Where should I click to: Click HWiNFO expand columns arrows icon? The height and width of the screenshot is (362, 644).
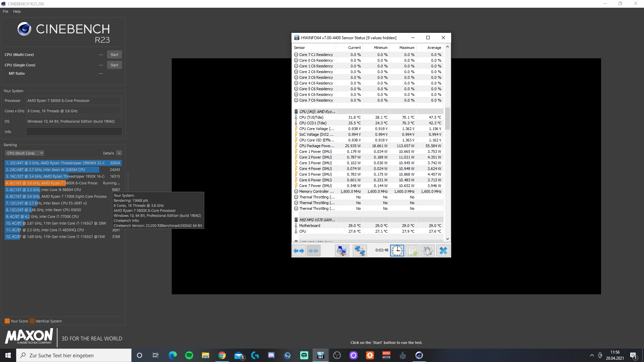299,251
